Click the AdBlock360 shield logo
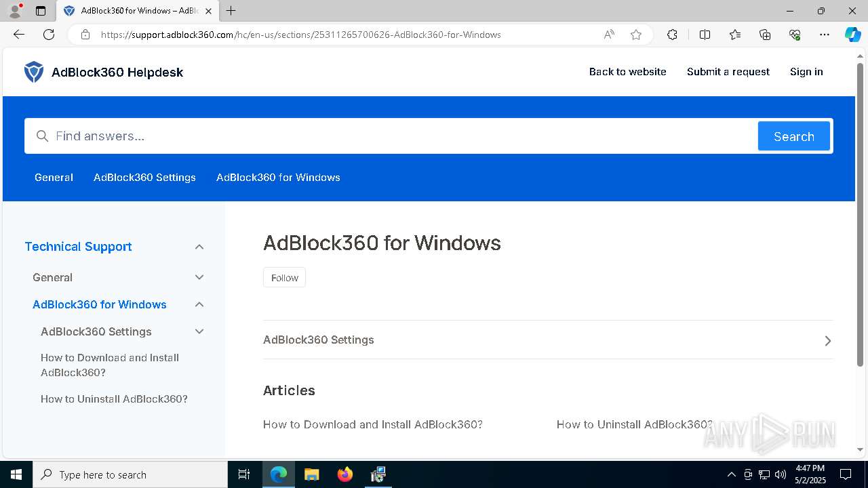 click(34, 72)
